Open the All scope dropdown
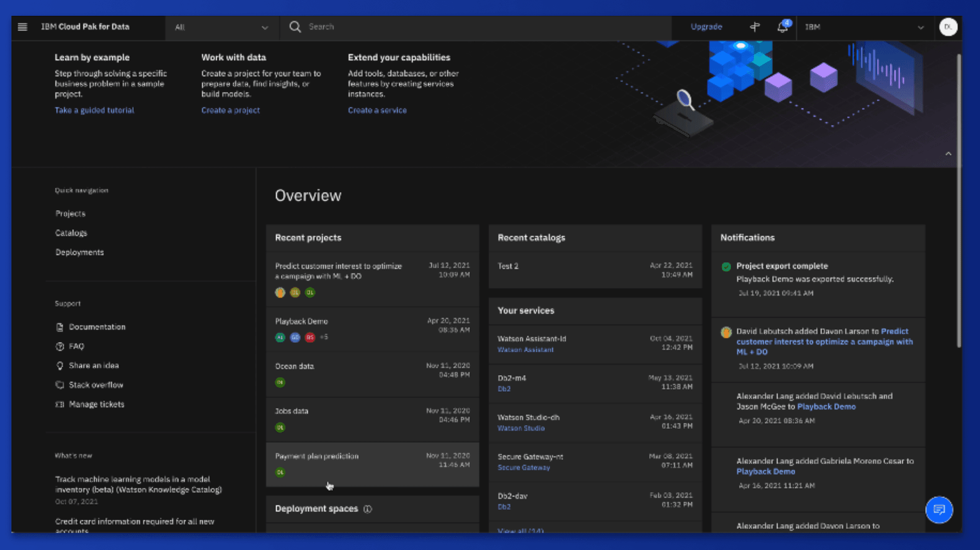Image resolution: width=980 pixels, height=550 pixels. click(223, 27)
